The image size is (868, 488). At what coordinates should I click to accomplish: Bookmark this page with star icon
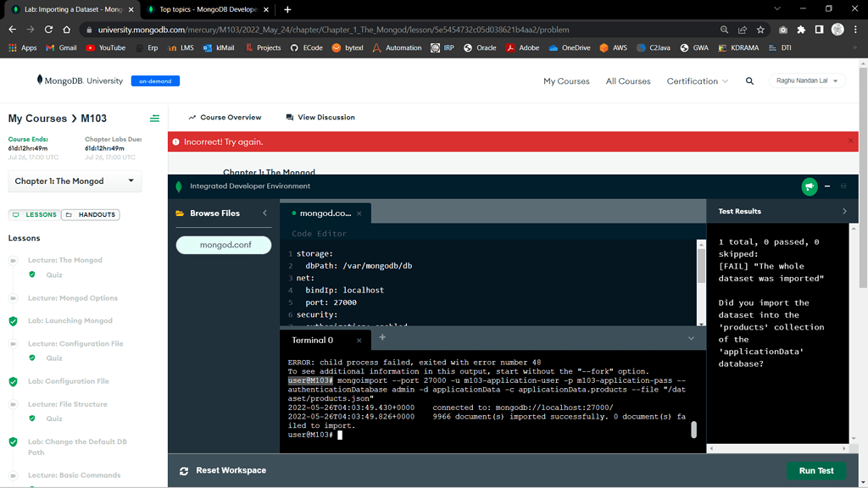click(x=760, y=30)
